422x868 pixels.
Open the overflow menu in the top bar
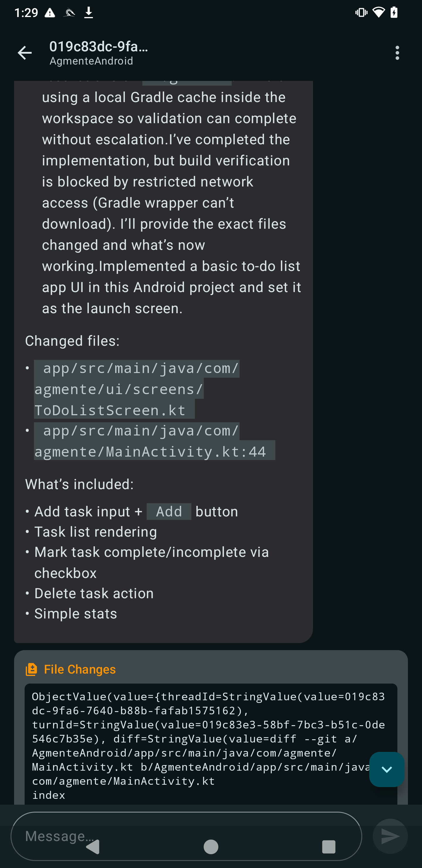click(397, 52)
